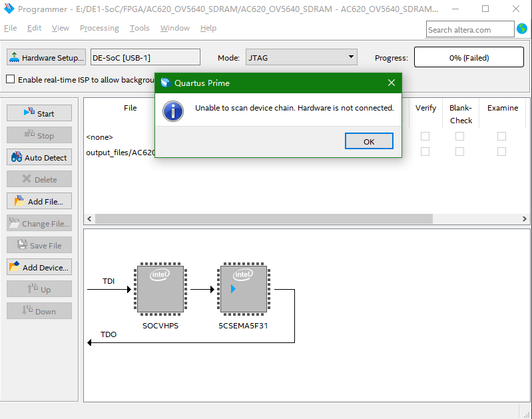Click the DE-SoC [USB-1] hardware field
Image resolution: width=532 pixels, height=419 pixels.
point(145,57)
